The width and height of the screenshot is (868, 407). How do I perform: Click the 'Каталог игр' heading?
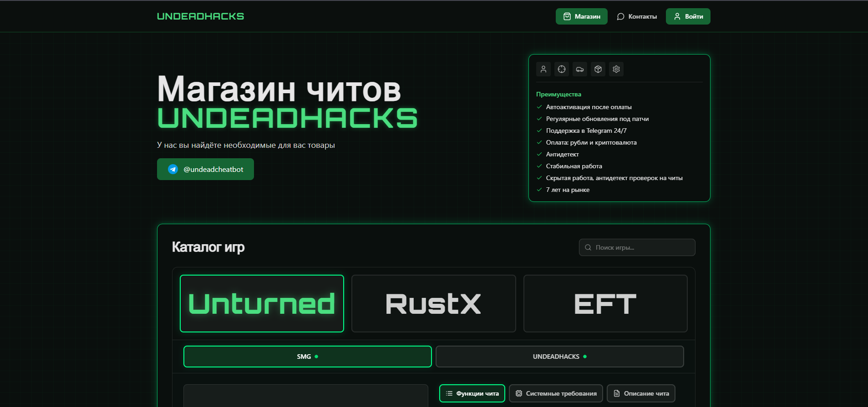(208, 247)
